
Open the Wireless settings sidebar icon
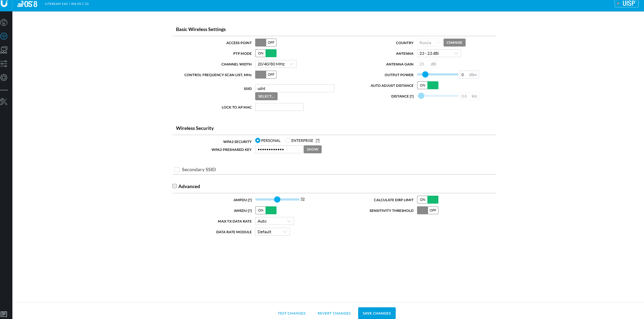pyautogui.click(x=4, y=36)
